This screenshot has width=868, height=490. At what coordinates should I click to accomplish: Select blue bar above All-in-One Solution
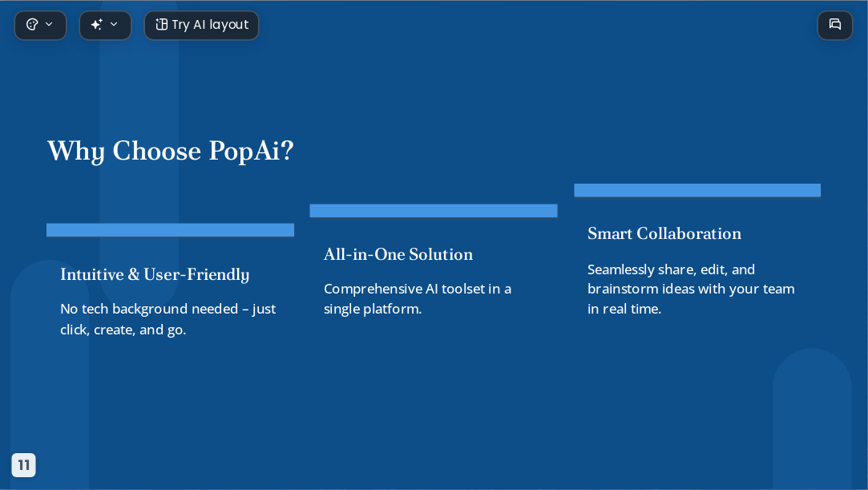point(434,210)
